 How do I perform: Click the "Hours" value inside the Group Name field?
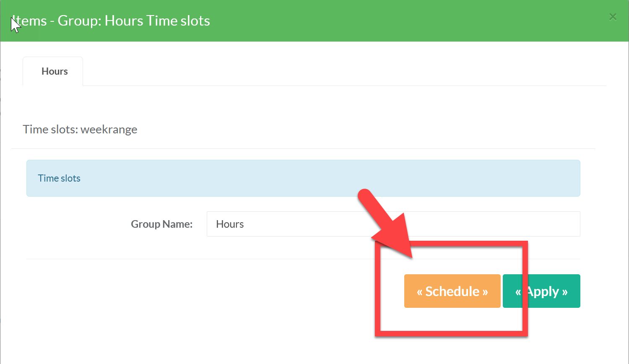(230, 224)
